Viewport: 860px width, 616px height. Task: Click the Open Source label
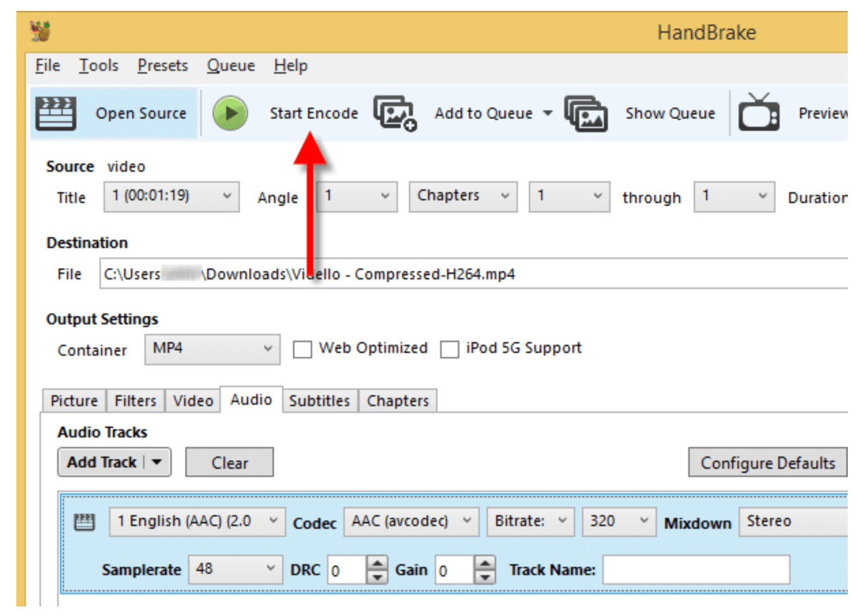141,113
